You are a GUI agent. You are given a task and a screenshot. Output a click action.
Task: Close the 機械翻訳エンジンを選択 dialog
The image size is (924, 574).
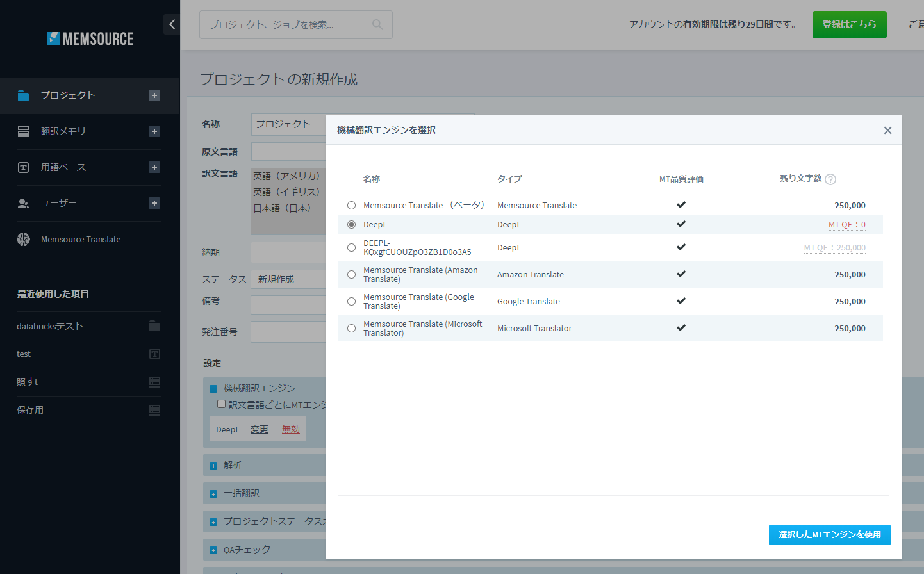click(x=887, y=130)
